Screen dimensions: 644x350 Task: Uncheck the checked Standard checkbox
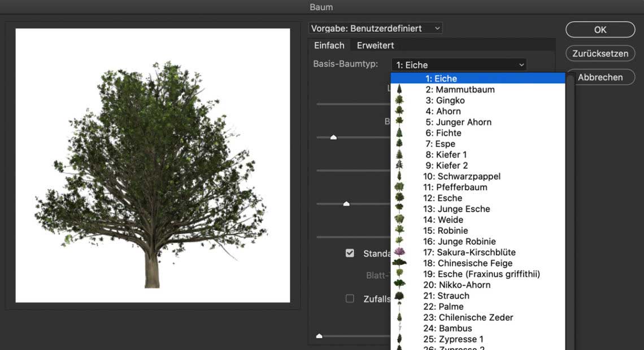(x=350, y=253)
